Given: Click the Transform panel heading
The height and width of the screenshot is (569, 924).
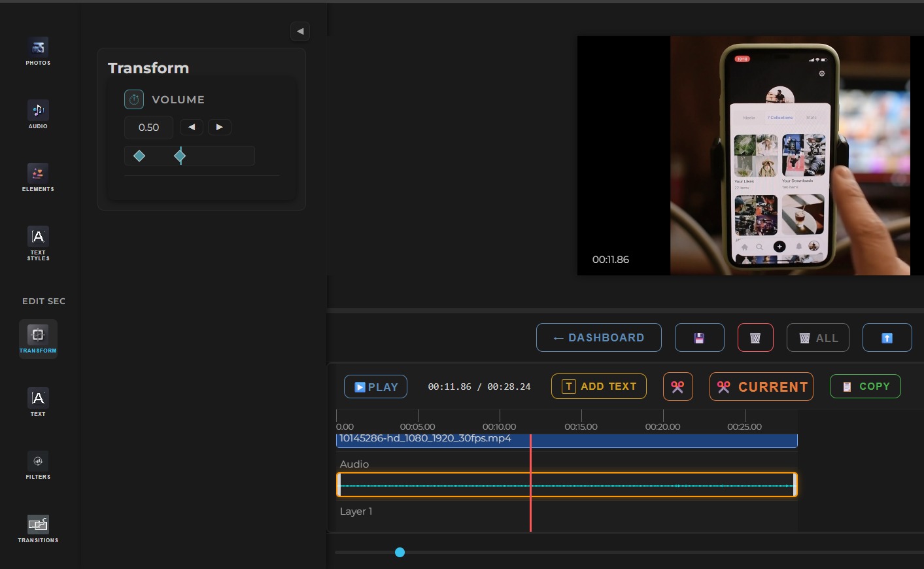Looking at the screenshot, I should coord(148,68).
